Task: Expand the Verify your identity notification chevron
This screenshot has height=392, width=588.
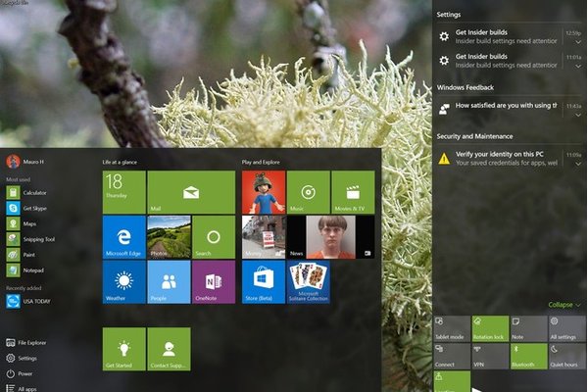Action: coord(578,164)
